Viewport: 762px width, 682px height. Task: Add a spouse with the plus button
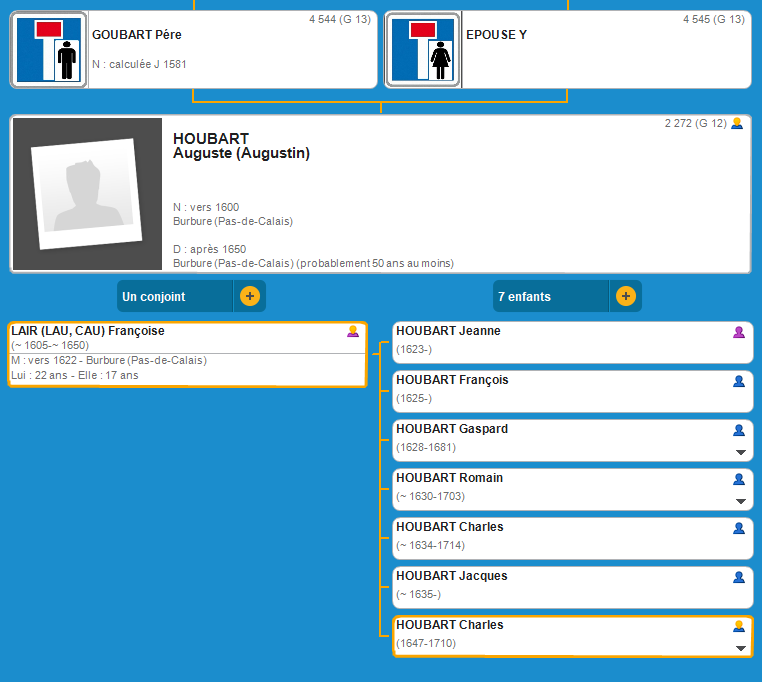[250, 296]
